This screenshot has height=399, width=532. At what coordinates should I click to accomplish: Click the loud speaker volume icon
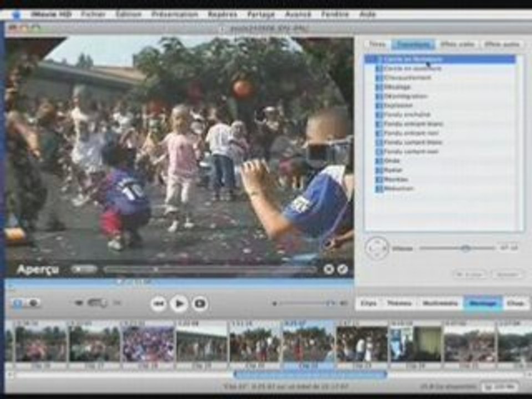(344, 303)
